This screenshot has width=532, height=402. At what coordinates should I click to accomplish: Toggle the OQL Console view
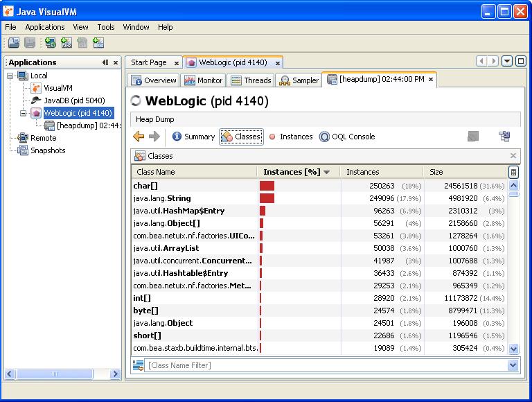(347, 137)
